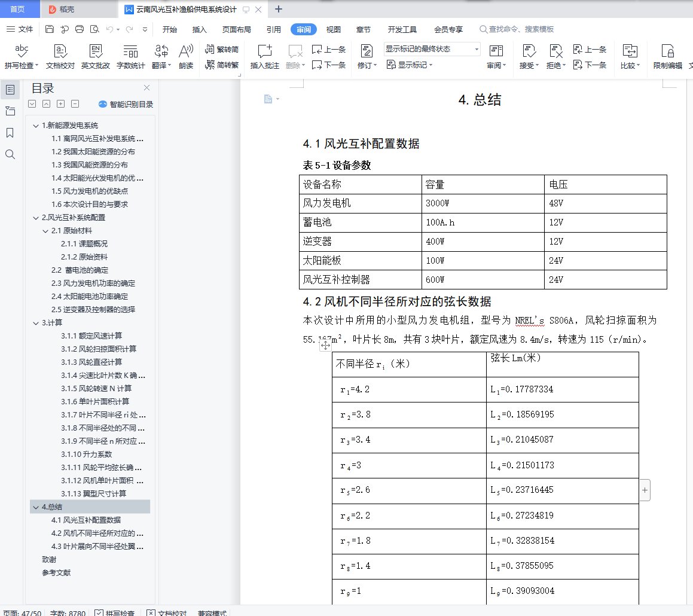Screen dimensions: 693x616
Task: Open Print Preview icon
Action: point(94,29)
